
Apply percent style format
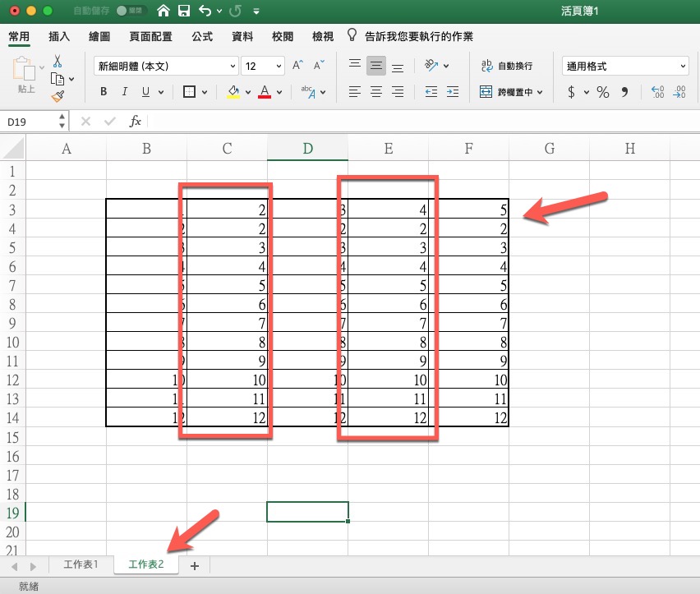click(603, 92)
